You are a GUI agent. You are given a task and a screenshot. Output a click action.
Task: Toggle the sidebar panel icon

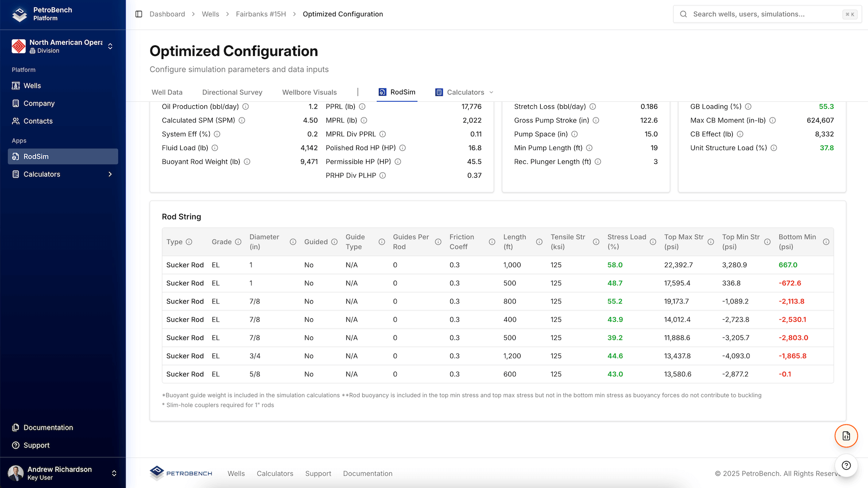pos(139,14)
